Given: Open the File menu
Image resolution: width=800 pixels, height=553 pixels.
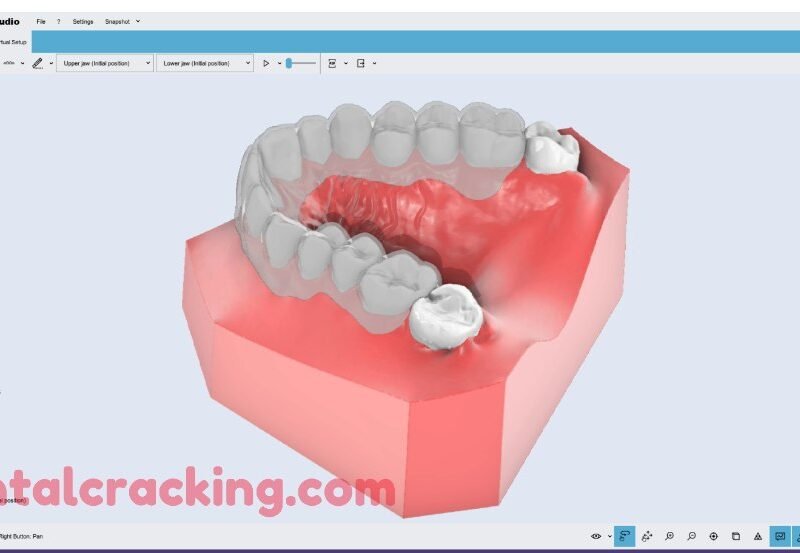Looking at the screenshot, I should click(x=41, y=21).
